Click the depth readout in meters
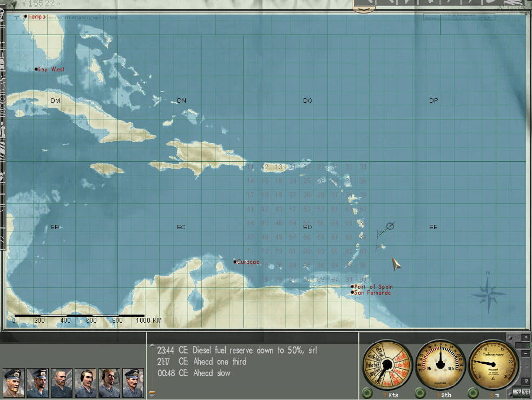Screen dimensions: 532x400 495,395
